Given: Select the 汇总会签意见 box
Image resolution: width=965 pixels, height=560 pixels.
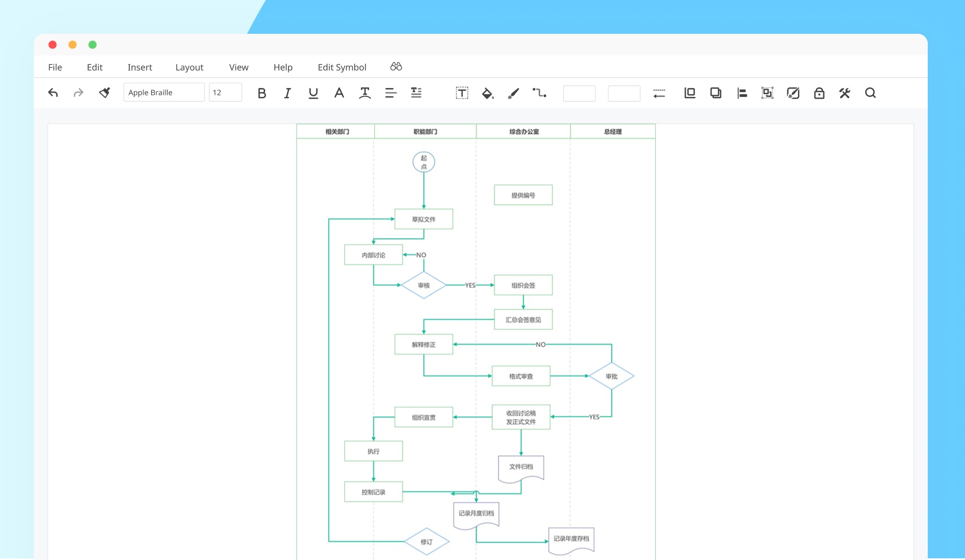Looking at the screenshot, I should 523,319.
